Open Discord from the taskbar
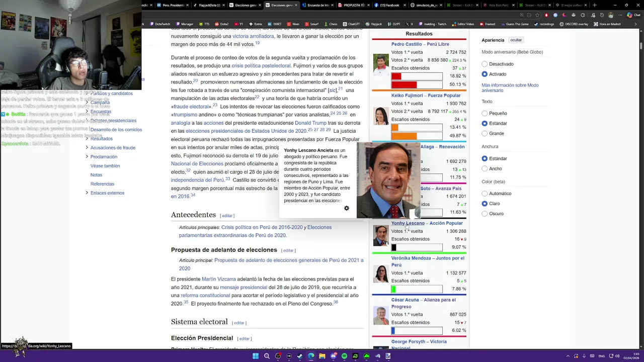The width and height of the screenshot is (644, 362). coord(333,356)
